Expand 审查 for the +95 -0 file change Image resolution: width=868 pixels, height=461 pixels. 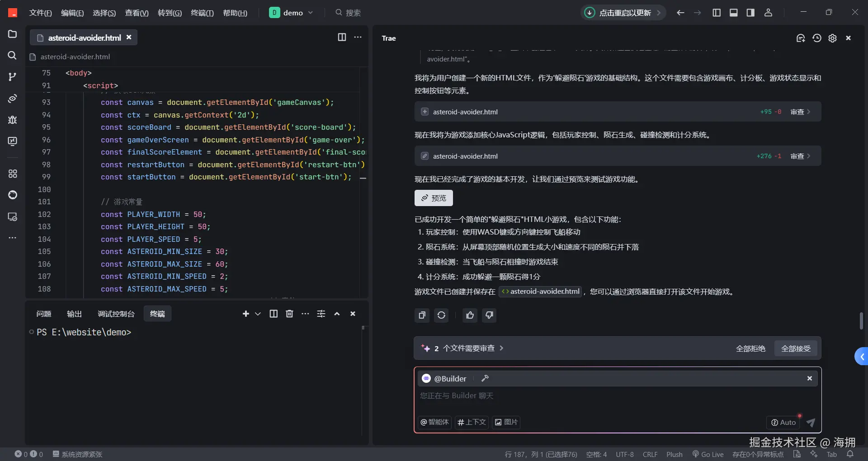pos(800,112)
